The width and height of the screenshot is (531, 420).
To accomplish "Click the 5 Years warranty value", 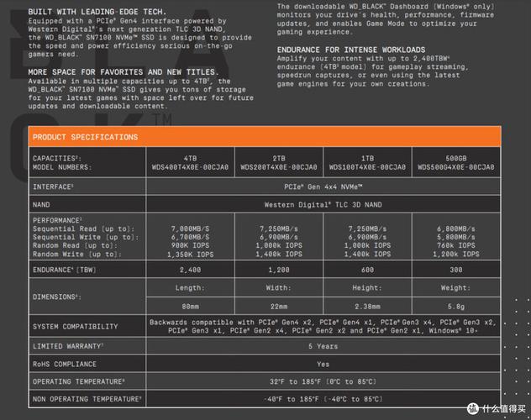I will [x=323, y=346].
